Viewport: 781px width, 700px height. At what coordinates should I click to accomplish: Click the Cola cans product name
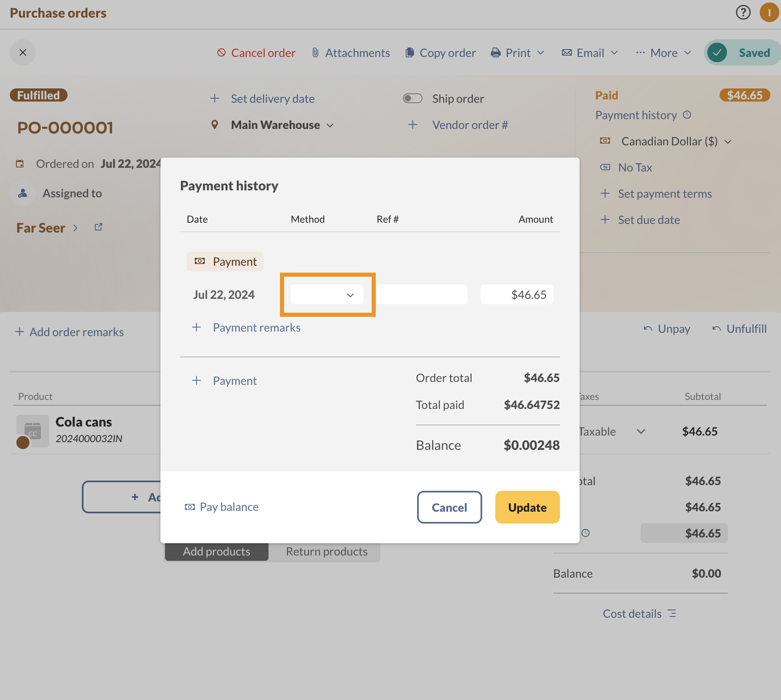[84, 422]
